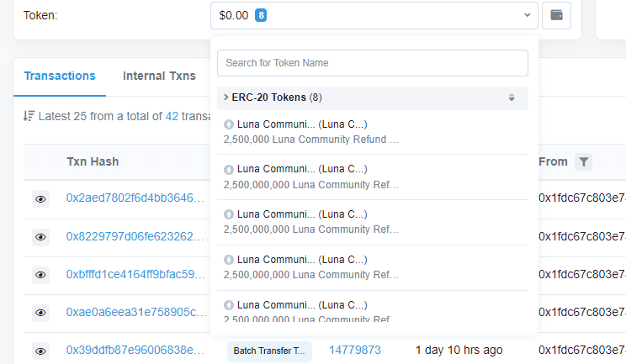Image resolution: width=626 pixels, height=364 pixels.
Task: Click the Batch Transfer T... method label
Action: [x=269, y=351]
